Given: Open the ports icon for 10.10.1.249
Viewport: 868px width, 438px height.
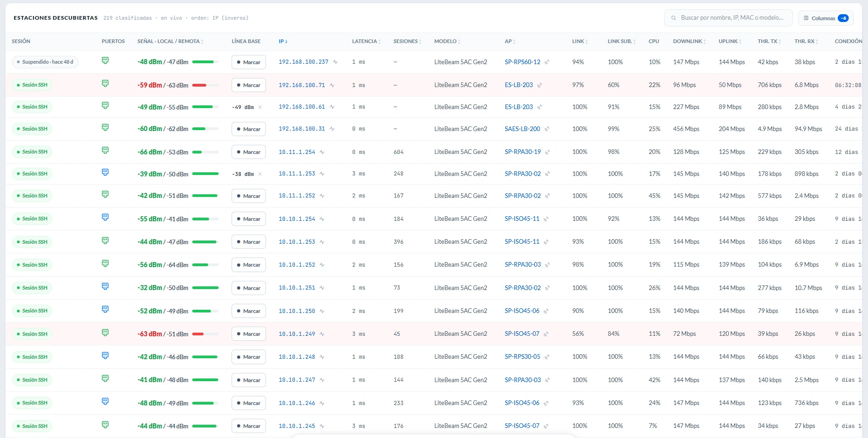Looking at the screenshot, I should coord(105,333).
